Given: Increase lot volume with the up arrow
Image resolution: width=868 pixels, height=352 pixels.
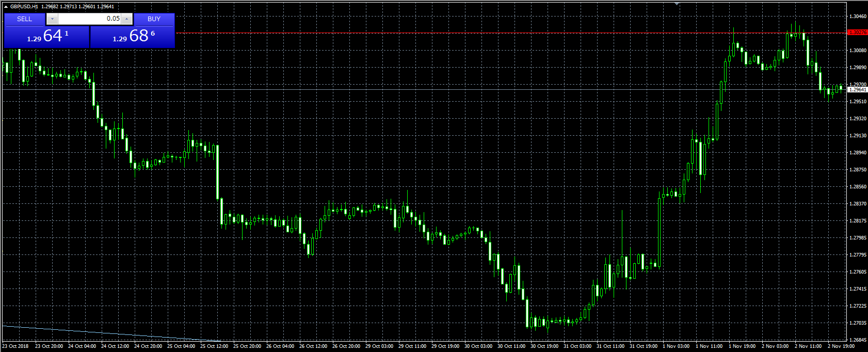Looking at the screenshot, I should [x=127, y=19].
